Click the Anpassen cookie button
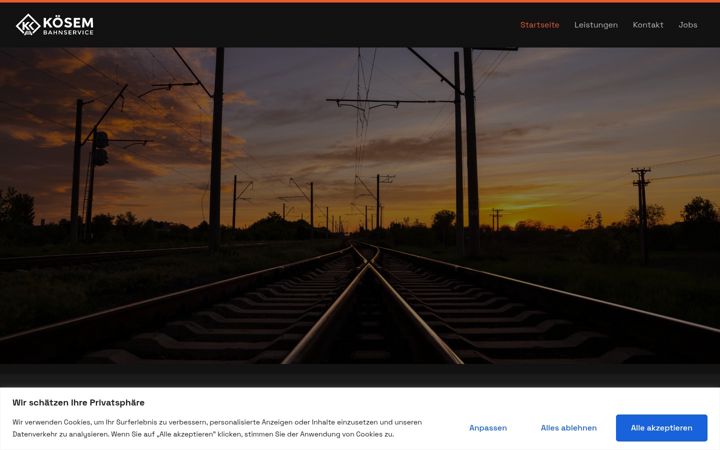This screenshot has height=450, width=720. (488, 428)
